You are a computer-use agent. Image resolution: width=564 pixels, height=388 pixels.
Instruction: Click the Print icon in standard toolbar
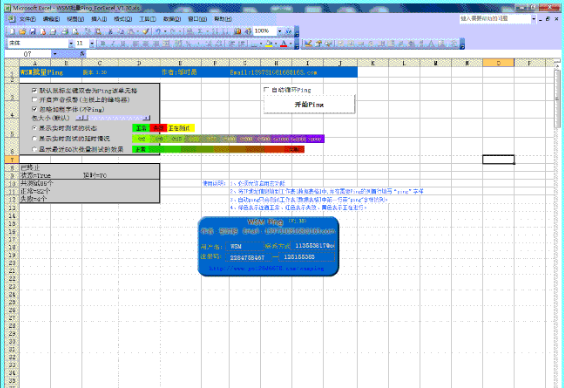(x=65, y=32)
